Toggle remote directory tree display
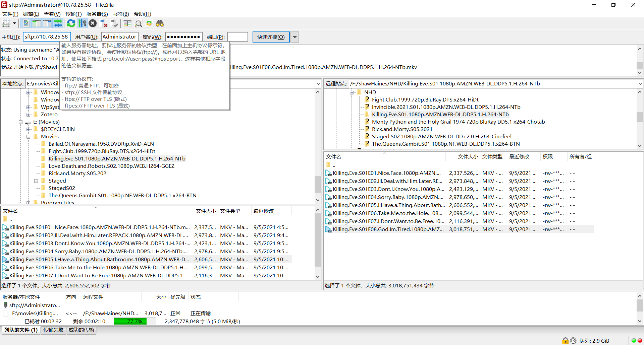 click(x=47, y=23)
